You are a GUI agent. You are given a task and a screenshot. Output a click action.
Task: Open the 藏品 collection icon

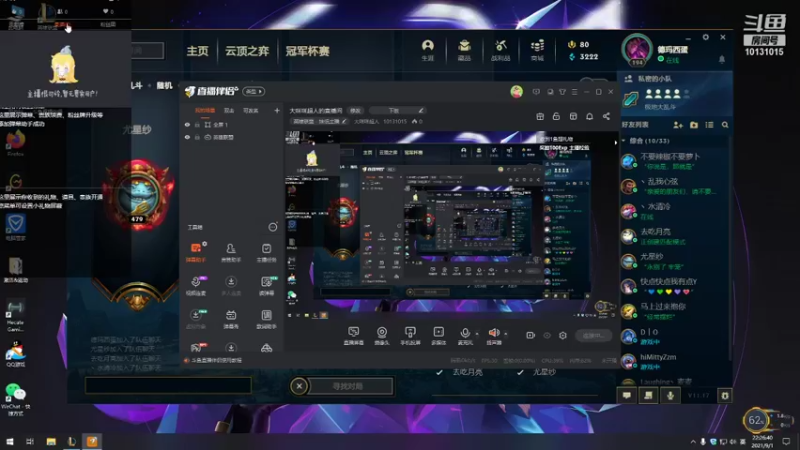(x=464, y=50)
